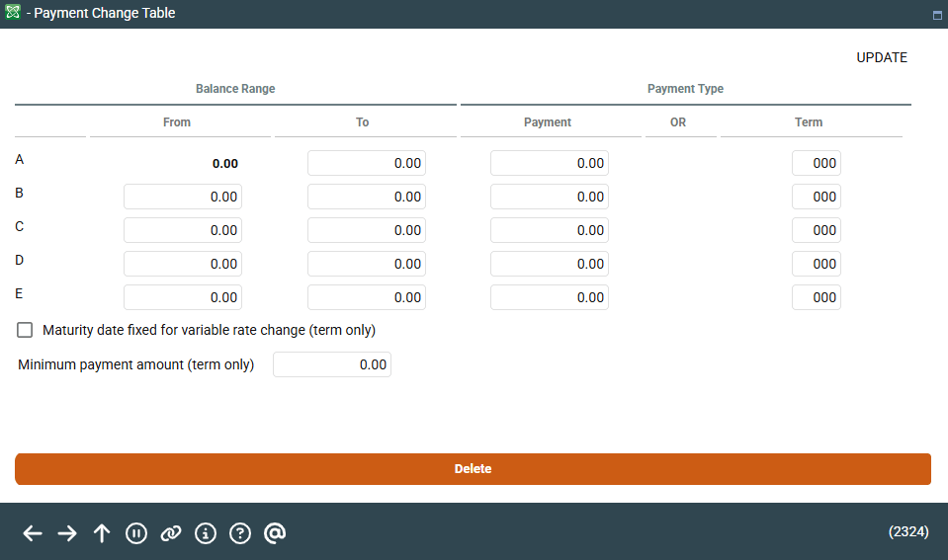Open the help question mark icon

pos(240,533)
